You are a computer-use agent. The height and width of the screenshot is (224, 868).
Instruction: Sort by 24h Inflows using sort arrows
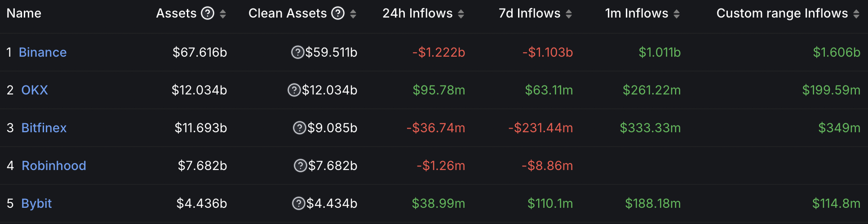(x=461, y=14)
